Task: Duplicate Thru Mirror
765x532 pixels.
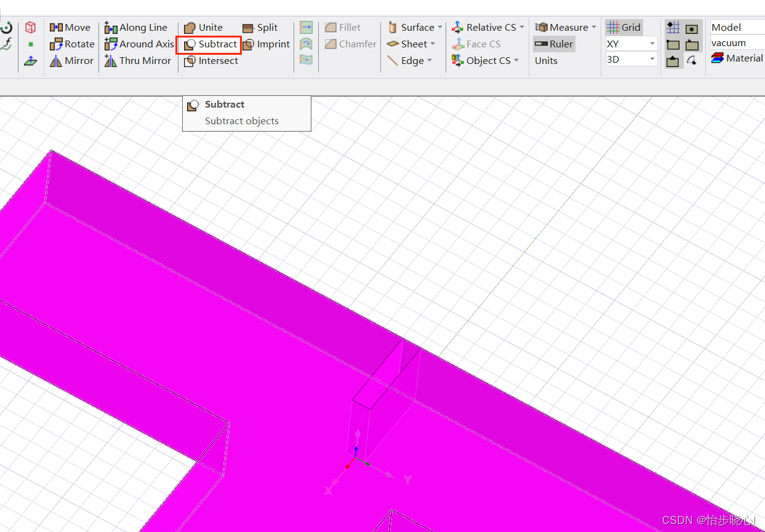Action: point(138,61)
